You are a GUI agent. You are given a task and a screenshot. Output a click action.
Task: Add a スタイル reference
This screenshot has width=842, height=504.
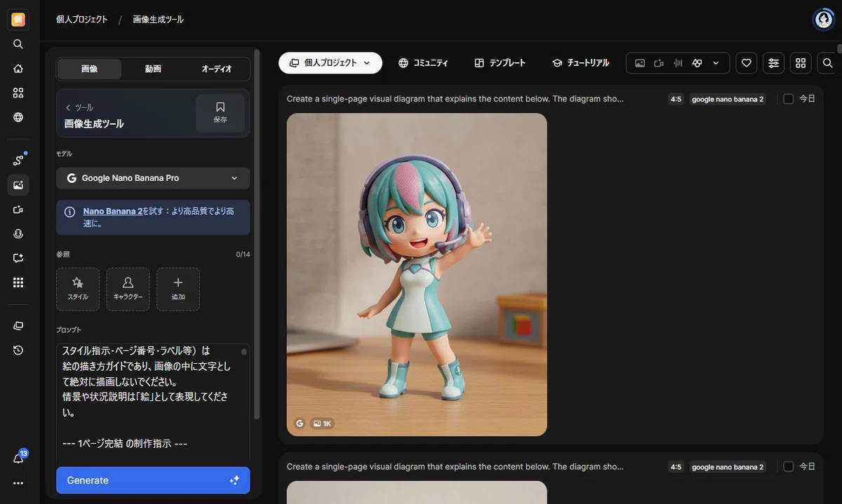(x=78, y=289)
